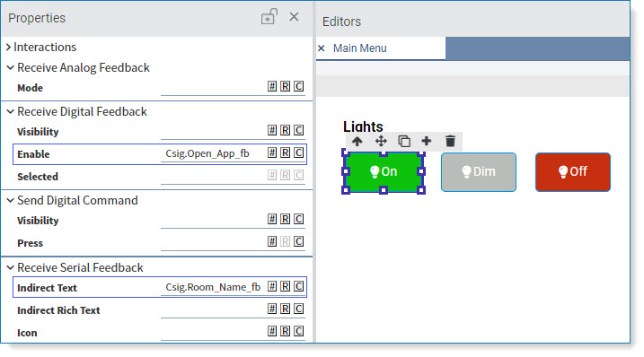This screenshot has width=644, height=357.
Task: Click the # icon in Enable row
Action: [272, 152]
